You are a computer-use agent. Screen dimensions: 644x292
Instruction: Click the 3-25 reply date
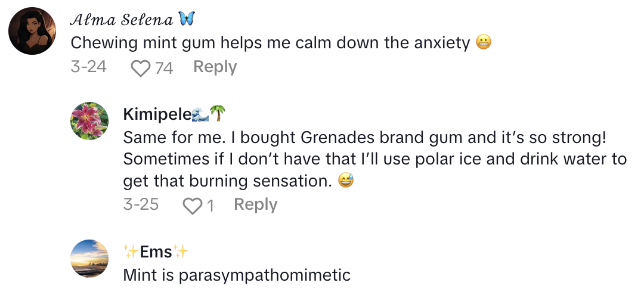pos(141,204)
